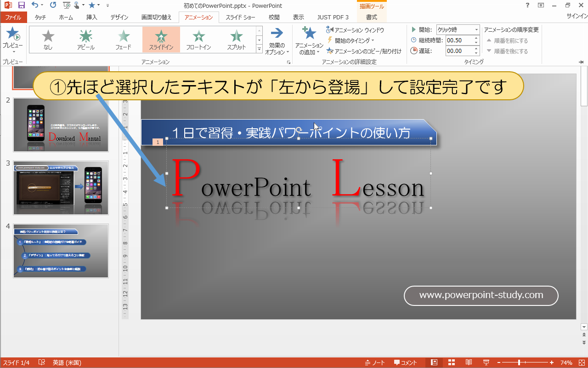588x368 pixels.
Task: Switch to the Design (デザイン) tab
Action: tap(119, 17)
